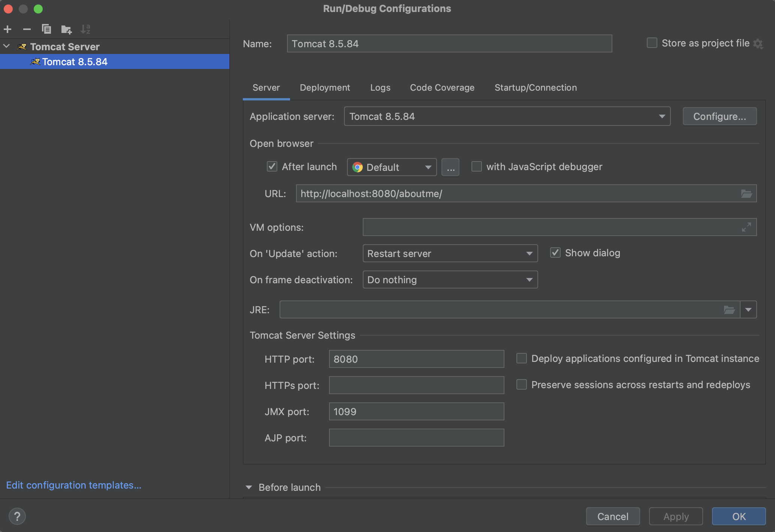Confirm with the OK button

[x=739, y=516]
